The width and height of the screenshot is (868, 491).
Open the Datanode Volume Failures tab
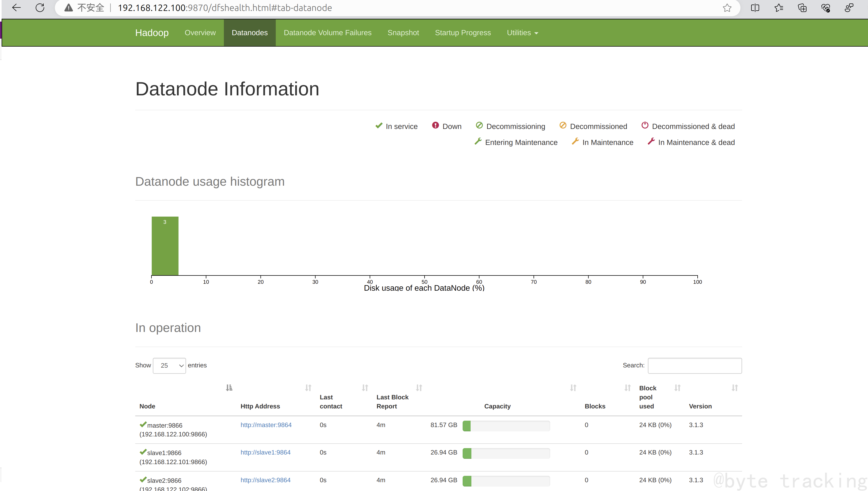click(x=327, y=33)
